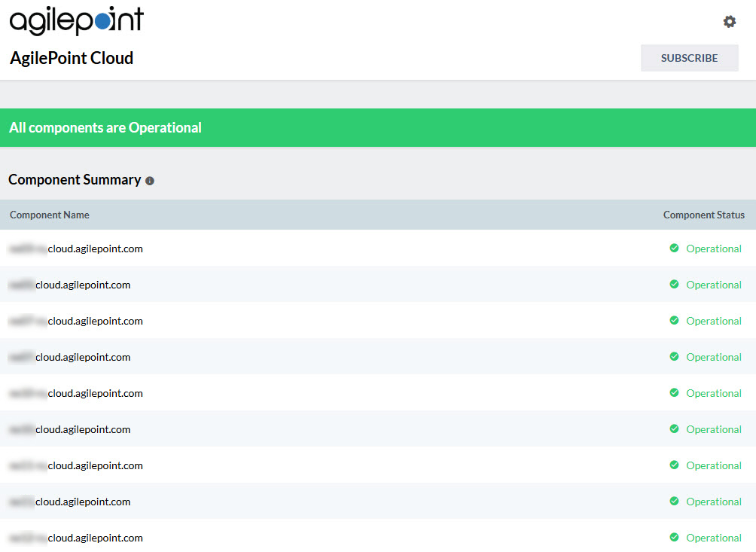Click the green check icon in fifth row
The image size is (756, 552).
coord(674,393)
